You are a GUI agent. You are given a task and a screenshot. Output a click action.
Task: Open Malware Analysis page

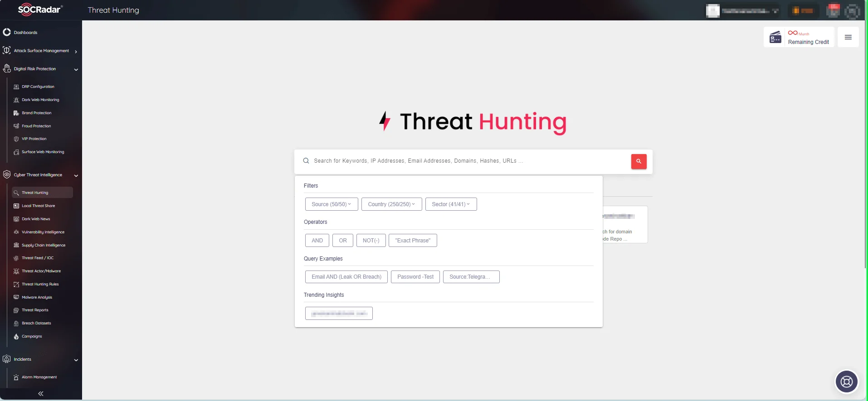click(x=37, y=297)
